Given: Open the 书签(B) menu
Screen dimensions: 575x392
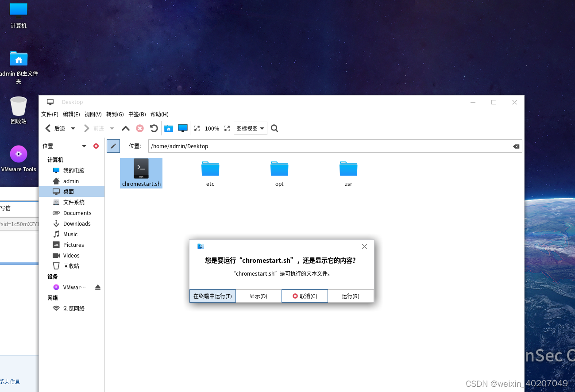Looking at the screenshot, I should (137, 114).
